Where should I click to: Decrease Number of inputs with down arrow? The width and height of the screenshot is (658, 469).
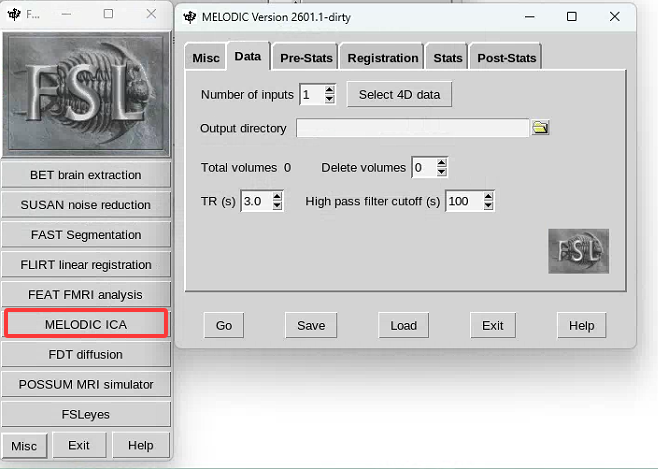330,99
